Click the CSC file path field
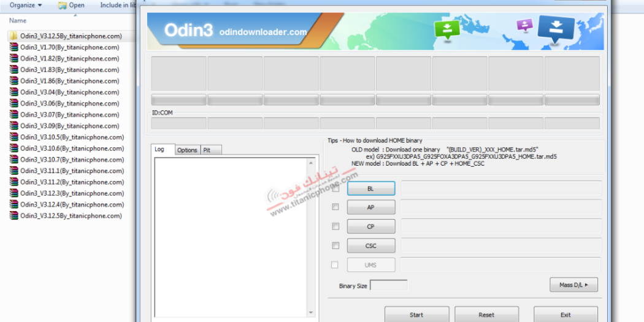 point(501,245)
